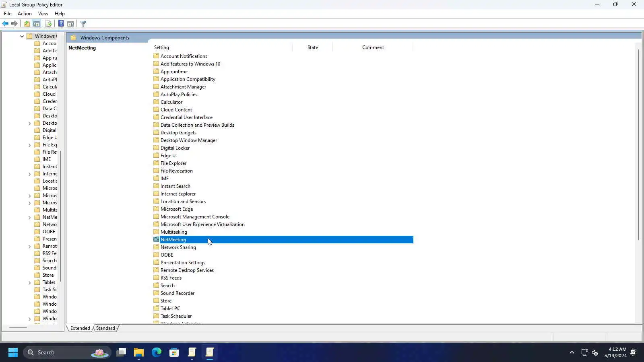Toggle the Show/Hide Console Tree toolbar icon

[37, 24]
